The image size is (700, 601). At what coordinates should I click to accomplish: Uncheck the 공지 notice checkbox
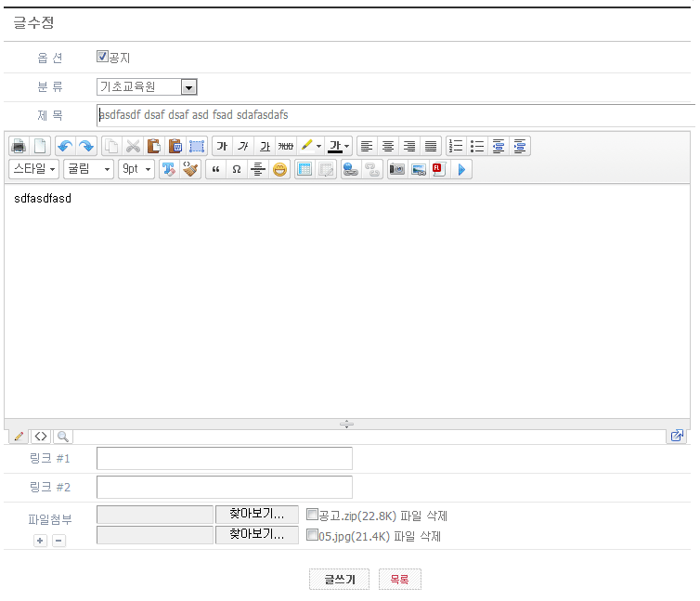click(103, 57)
